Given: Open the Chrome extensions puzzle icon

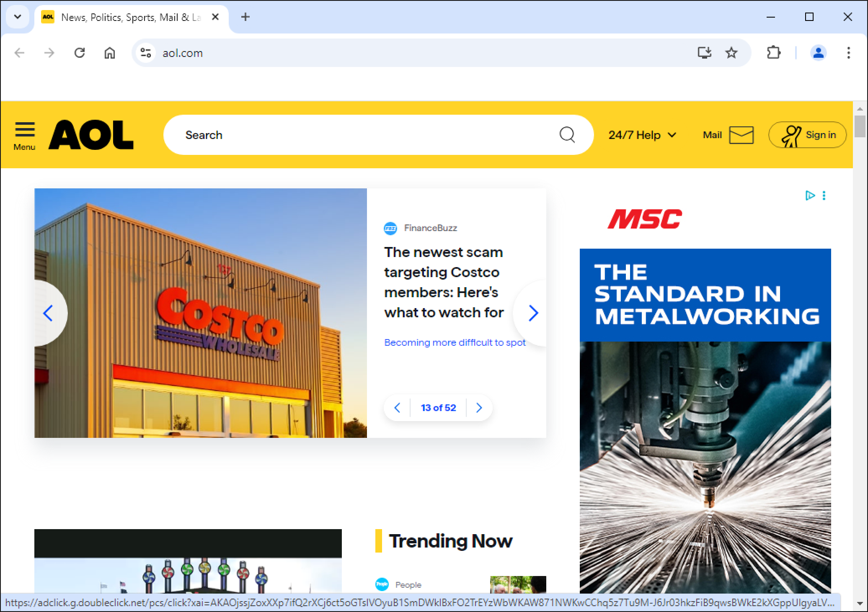Looking at the screenshot, I should coord(773,53).
